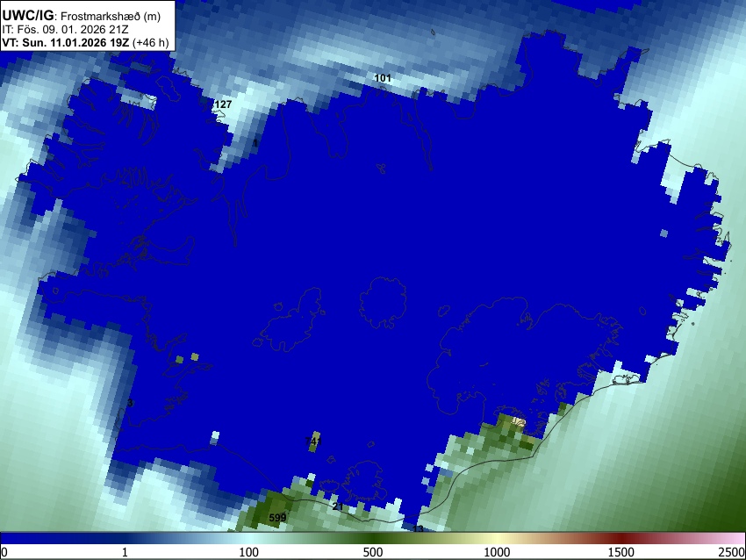Click the '1500' tick label on the color scale
The height and width of the screenshot is (560, 746).
(621, 552)
